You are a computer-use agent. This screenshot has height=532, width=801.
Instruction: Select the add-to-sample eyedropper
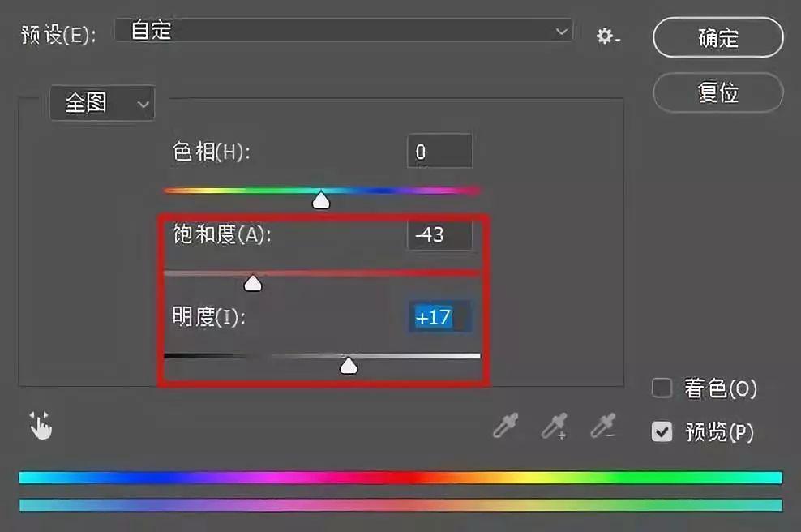tap(555, 426)
